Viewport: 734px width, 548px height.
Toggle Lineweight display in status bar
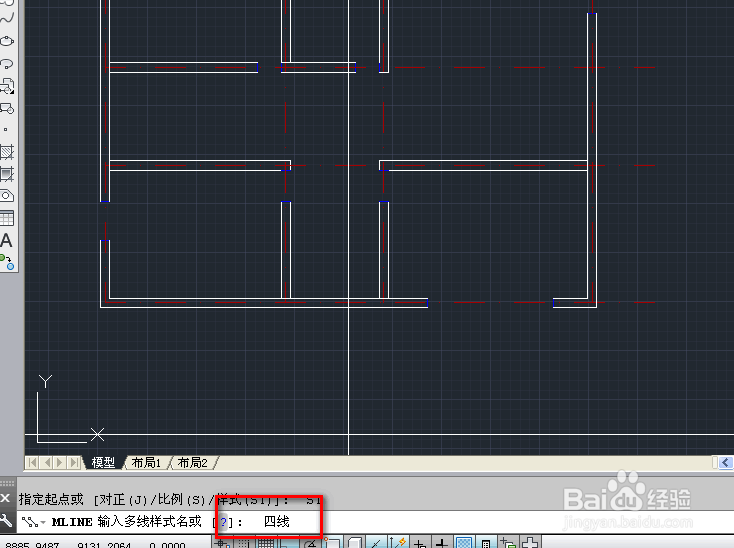point(441,542)
